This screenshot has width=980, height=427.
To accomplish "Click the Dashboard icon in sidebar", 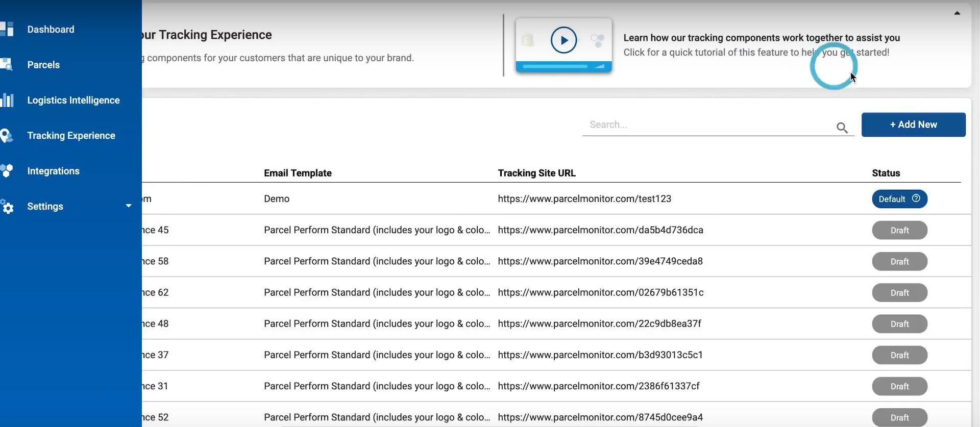I will tap(7, 29).
